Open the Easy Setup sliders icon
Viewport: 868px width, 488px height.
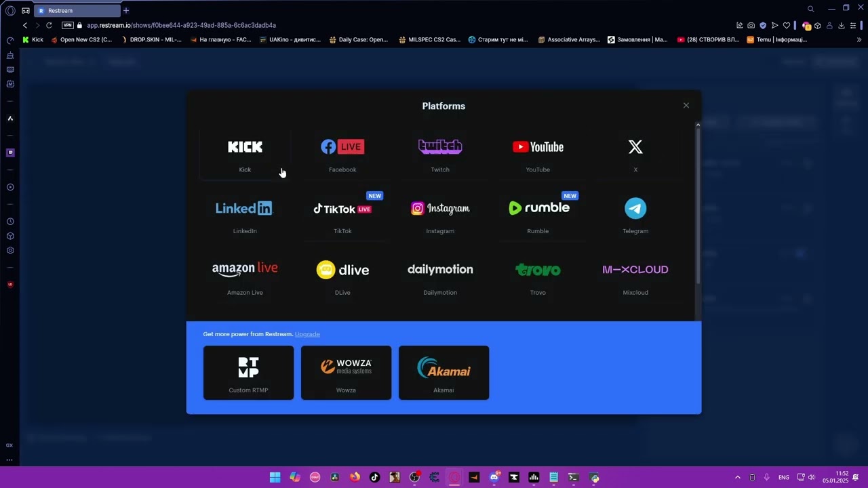(x=853, y=26)
